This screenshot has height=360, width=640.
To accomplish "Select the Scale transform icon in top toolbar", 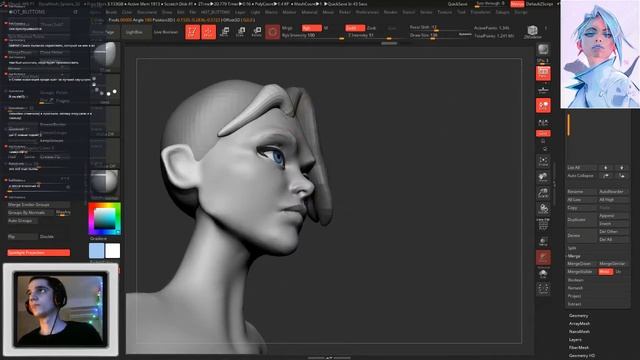I will [240, 32].
